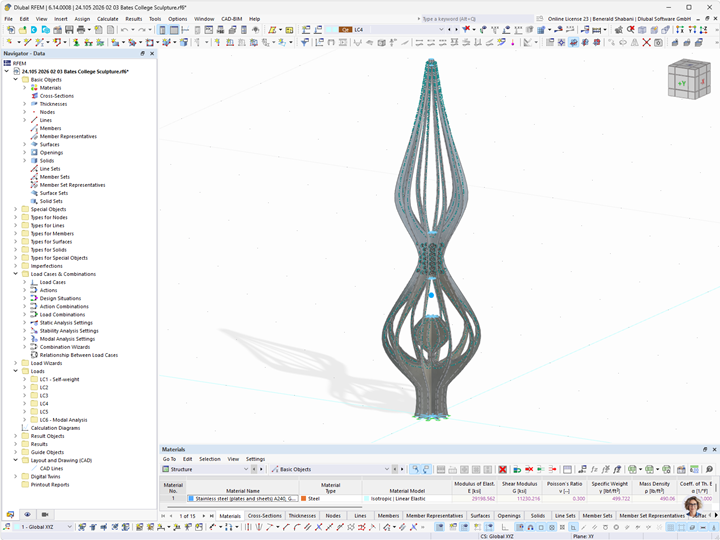Open the Calculate menu
The image size is (720, 540).
(107, 19)
